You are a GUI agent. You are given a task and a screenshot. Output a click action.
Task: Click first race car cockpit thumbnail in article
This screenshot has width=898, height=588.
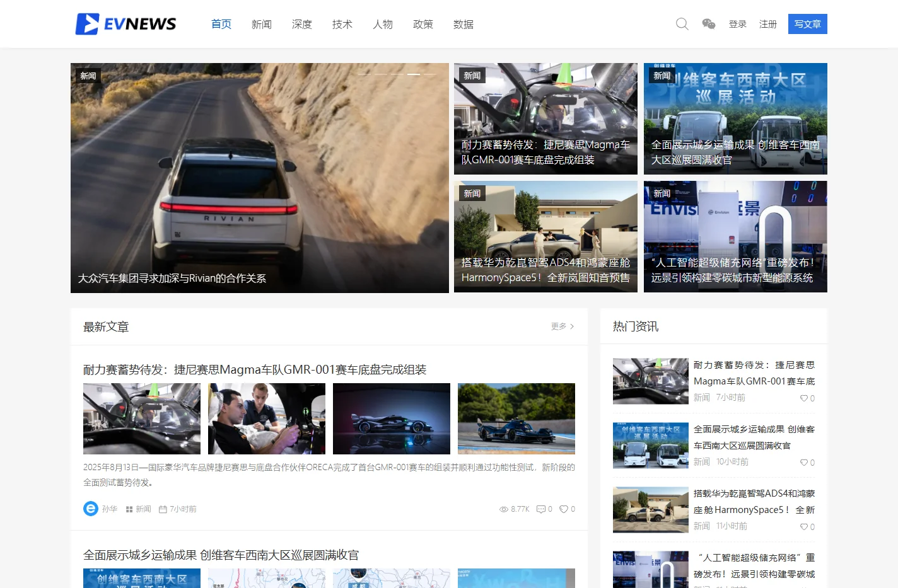click(142, 418)
